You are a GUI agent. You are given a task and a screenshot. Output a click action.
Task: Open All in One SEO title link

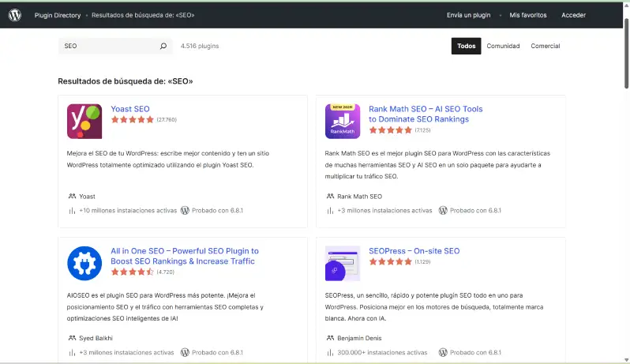(185, 256)
